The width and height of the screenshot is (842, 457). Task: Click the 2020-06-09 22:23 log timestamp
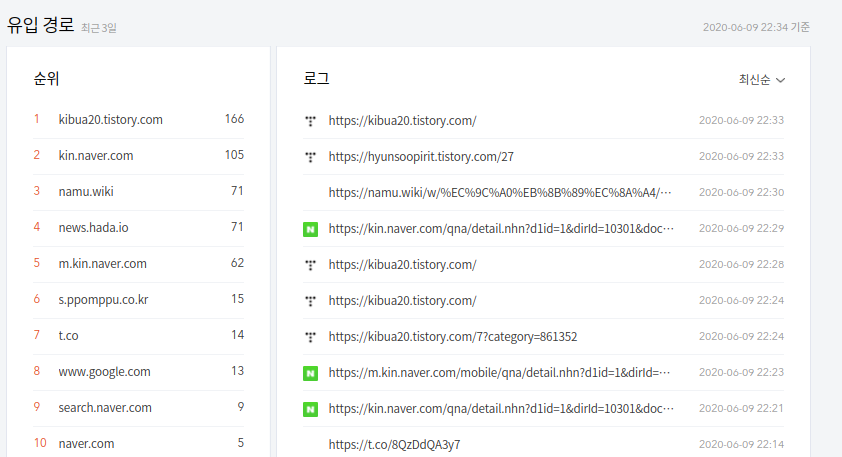click(741, 372)
